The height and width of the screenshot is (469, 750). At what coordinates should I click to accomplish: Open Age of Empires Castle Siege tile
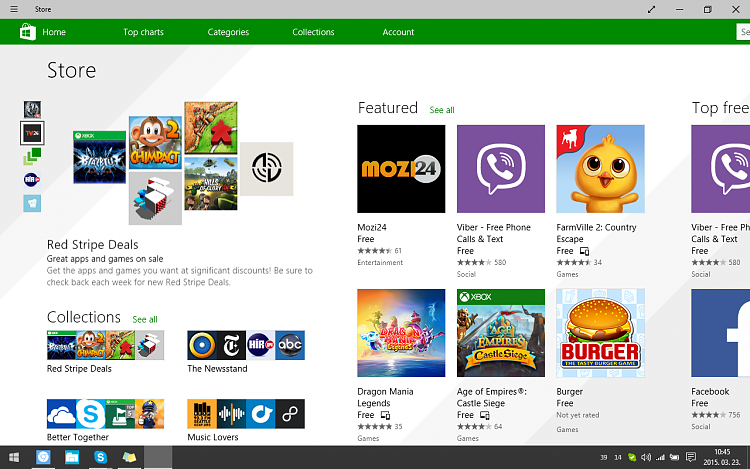coord(501,333)
